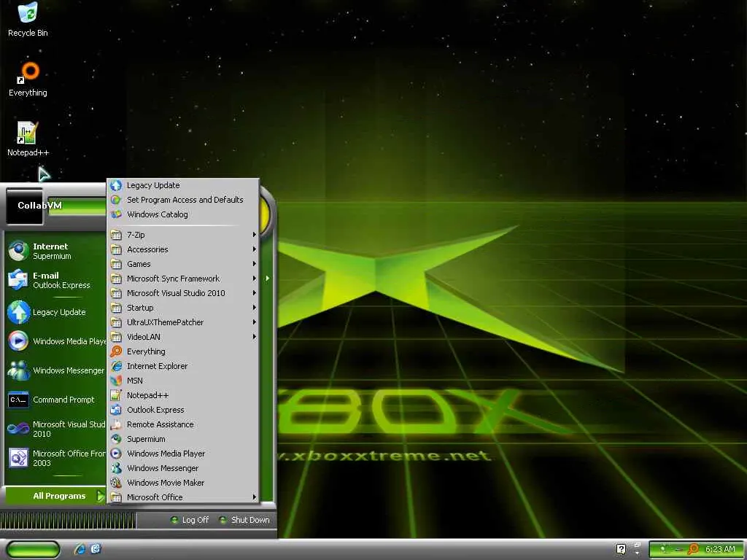Launch Windows Messenger from left pane
The height and width of the screenshot is (560, 747).
tap(55, 370)
